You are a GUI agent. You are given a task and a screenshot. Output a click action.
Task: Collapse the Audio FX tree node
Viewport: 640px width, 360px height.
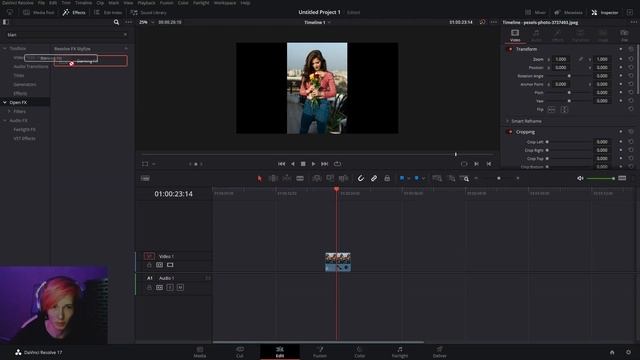click(5, 120)
